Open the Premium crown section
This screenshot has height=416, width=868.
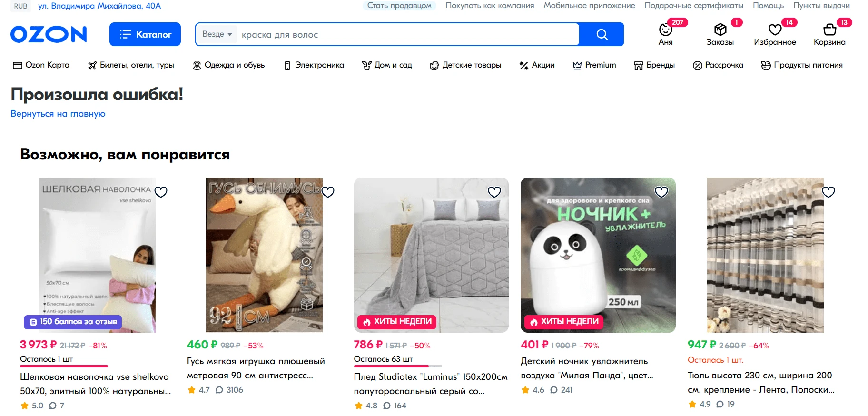coord(594,65)
